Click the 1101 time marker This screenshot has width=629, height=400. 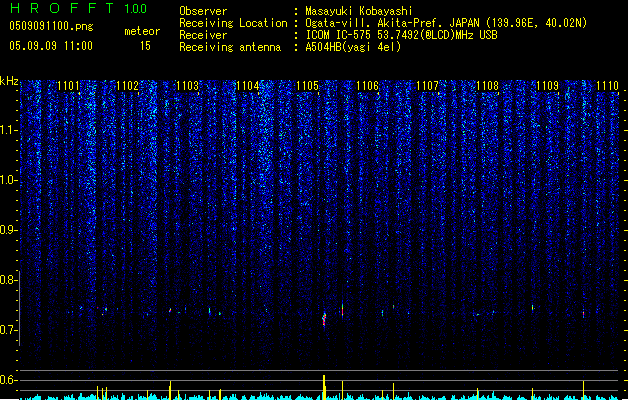click(68, 85)
